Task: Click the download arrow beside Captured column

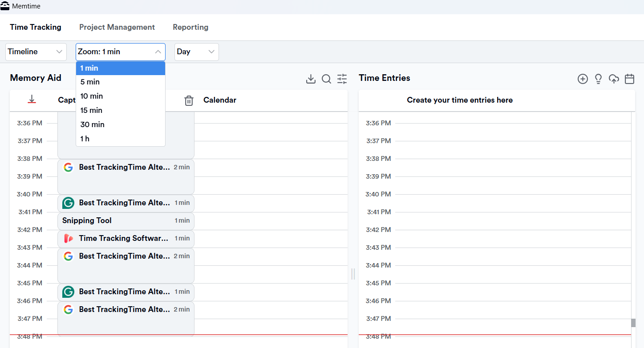Action: pyautogui.click(x=32, y=100)
